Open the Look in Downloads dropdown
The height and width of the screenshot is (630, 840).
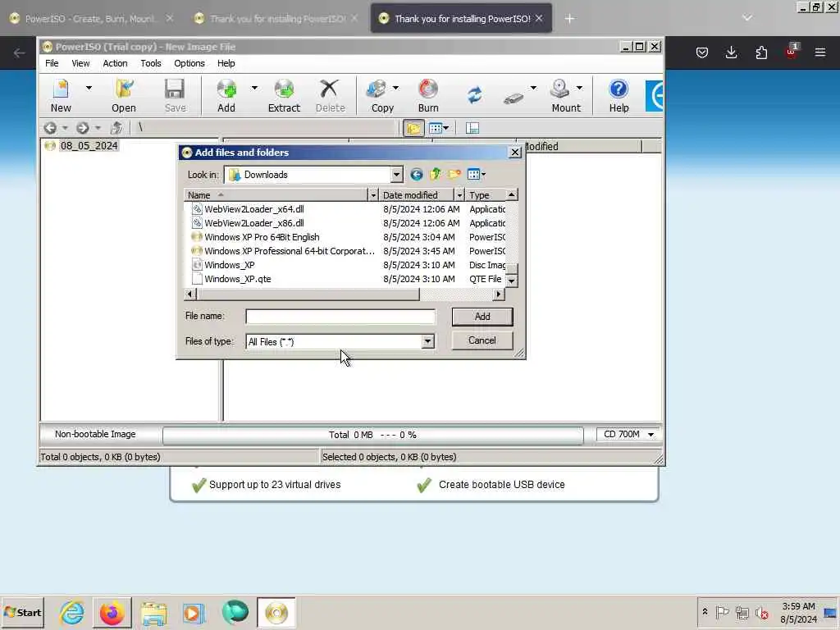(396, 175)
